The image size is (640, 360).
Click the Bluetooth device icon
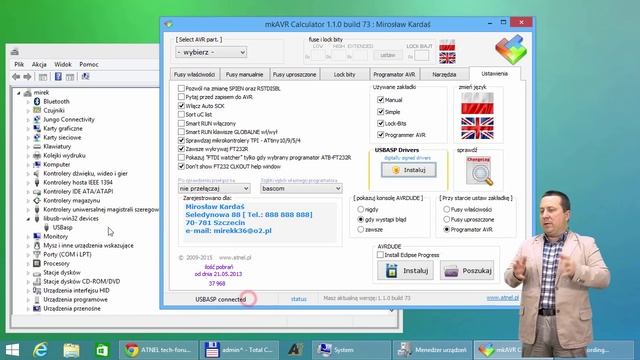coord(37,101)
